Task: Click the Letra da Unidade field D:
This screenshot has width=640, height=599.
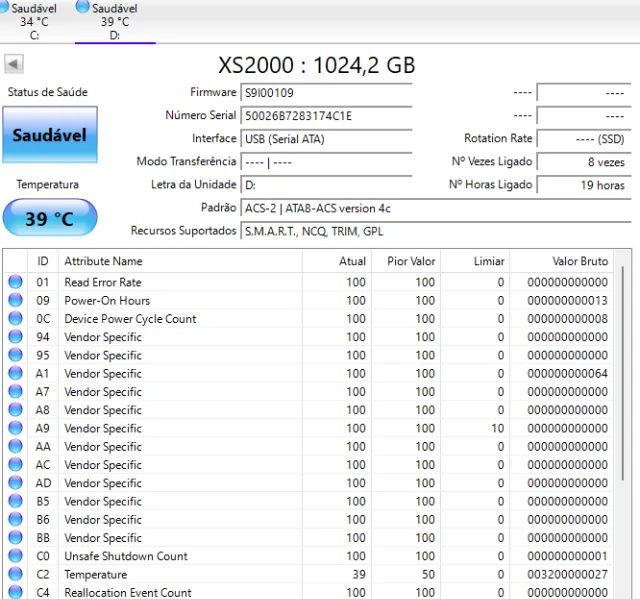Action: tap(327, 185)
